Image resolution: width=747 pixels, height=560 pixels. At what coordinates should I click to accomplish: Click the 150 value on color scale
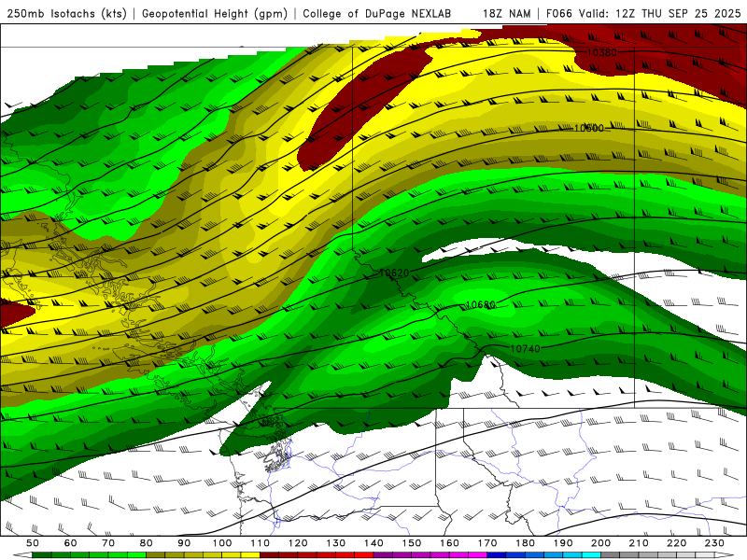tap(412, 543)
